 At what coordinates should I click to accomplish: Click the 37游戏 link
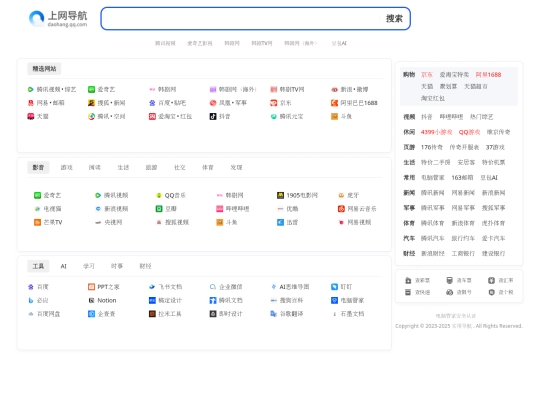(x=495, y=147)
